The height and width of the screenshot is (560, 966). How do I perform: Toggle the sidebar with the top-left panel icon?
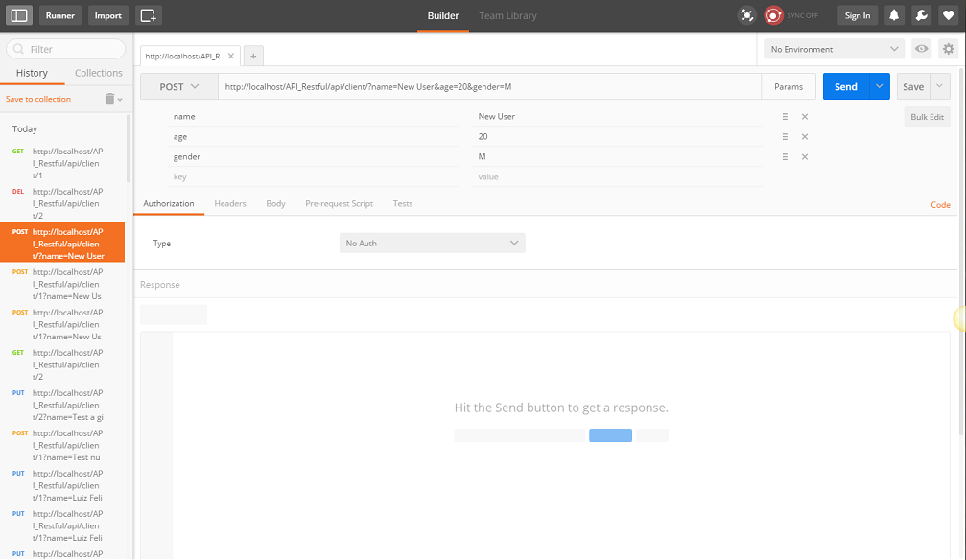[19, 15]
